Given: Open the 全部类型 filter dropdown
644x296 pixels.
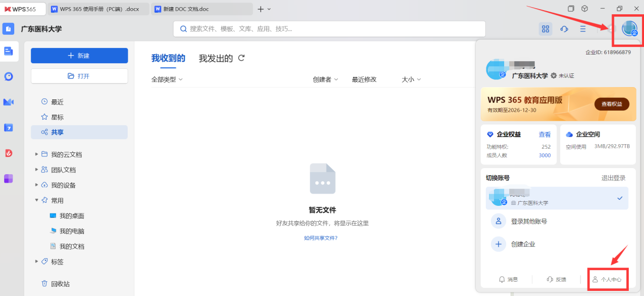Looking at the screenshot, I should [x=167, y=79].
